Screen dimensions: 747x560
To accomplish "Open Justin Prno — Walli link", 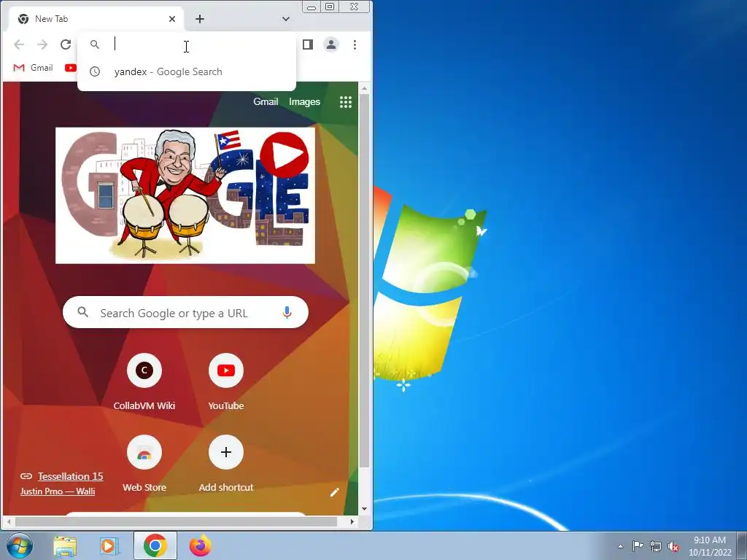I will 58,491.
